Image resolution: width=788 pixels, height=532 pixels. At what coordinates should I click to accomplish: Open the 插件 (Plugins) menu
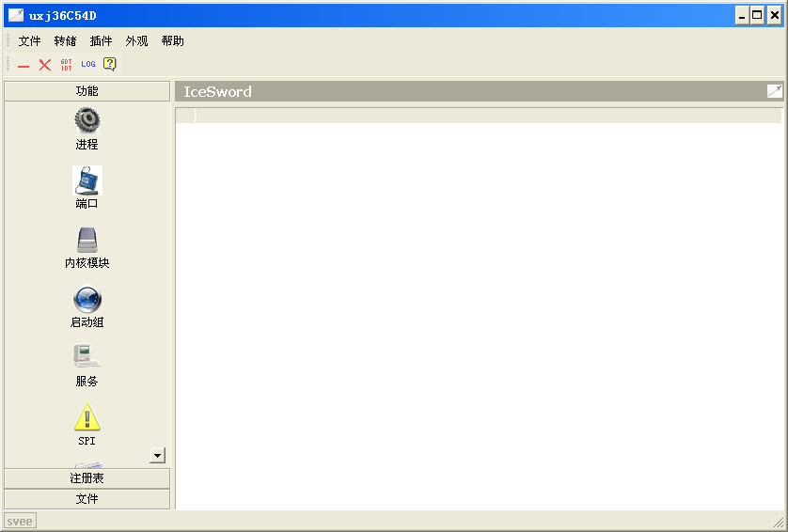tap(101, 41)
